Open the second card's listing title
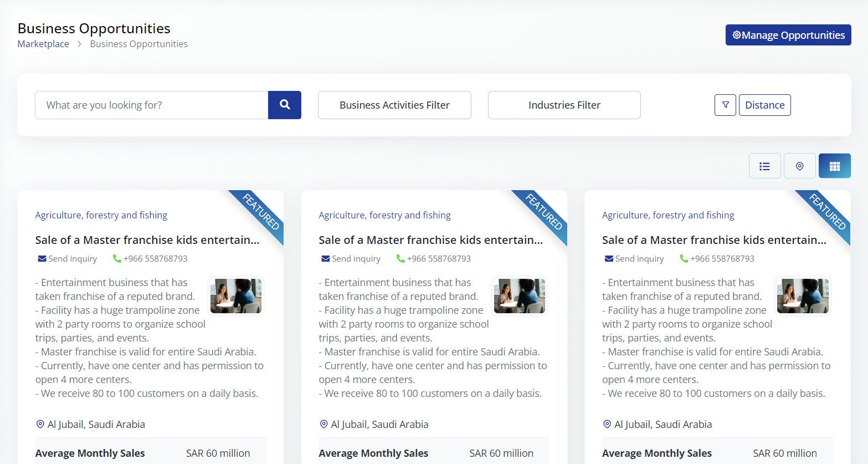868x464 pixels. tap(430, 240)
